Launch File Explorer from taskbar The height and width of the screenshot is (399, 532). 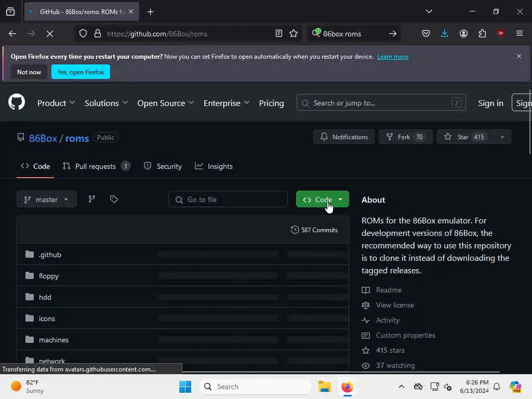click(324, 387)
